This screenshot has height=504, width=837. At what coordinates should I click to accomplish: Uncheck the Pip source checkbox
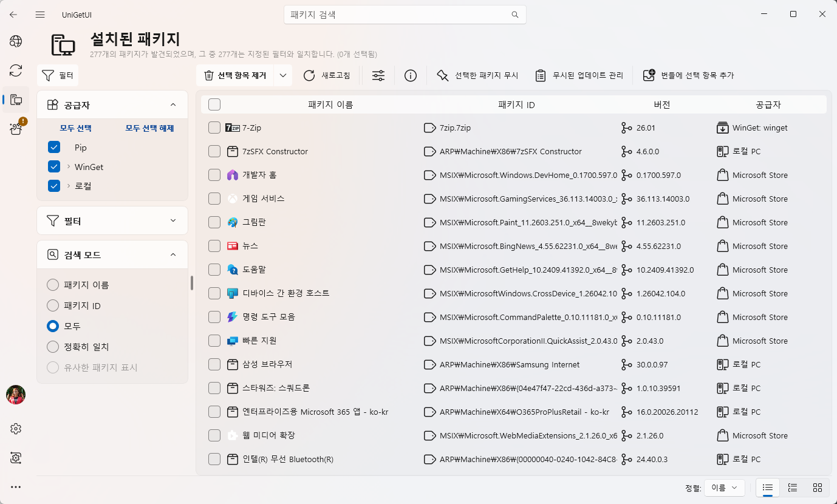pos(54,148)
